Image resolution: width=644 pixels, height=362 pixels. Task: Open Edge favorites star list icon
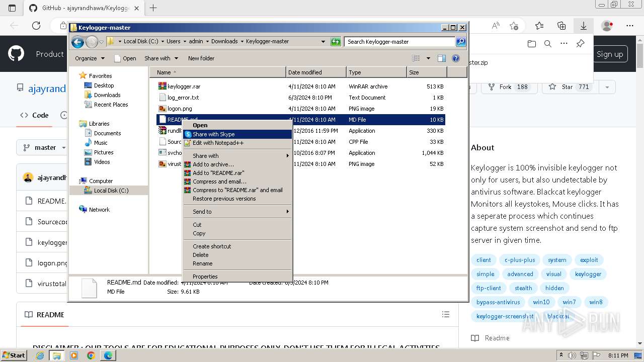[539, 26]
